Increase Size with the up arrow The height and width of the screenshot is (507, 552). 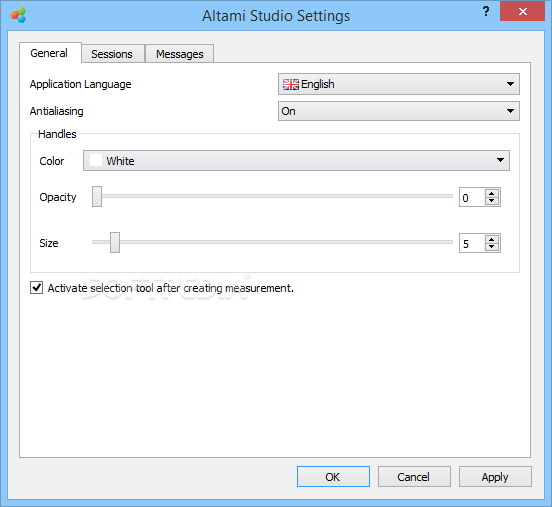(492, 239)
